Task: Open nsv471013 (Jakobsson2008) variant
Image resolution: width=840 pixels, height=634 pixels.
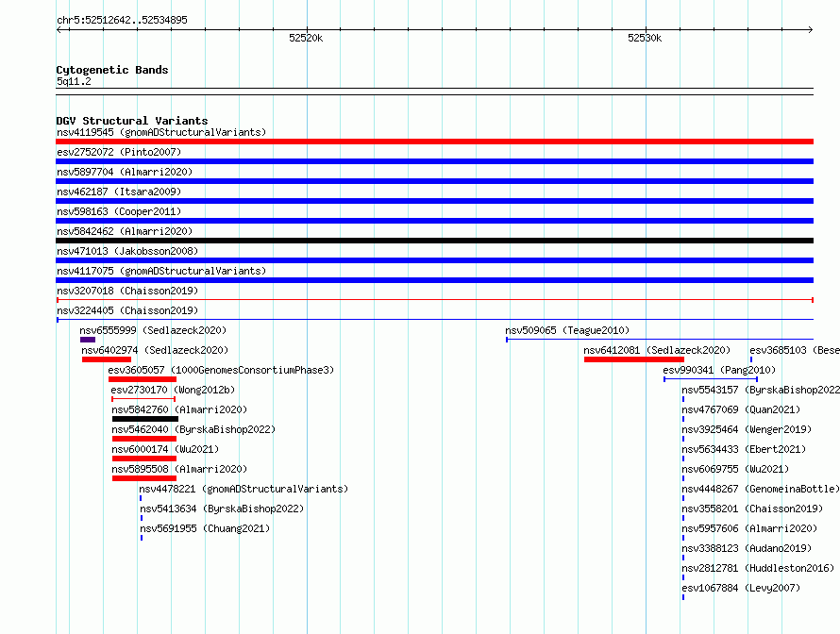Action: (127, 251)
